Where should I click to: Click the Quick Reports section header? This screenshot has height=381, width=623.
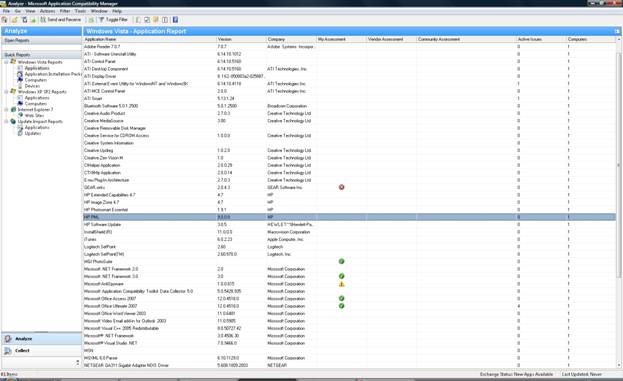(41, 54)
